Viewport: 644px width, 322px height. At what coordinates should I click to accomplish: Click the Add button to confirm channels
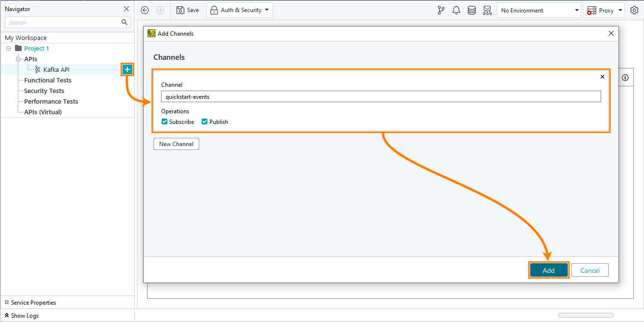click(548, 270)
